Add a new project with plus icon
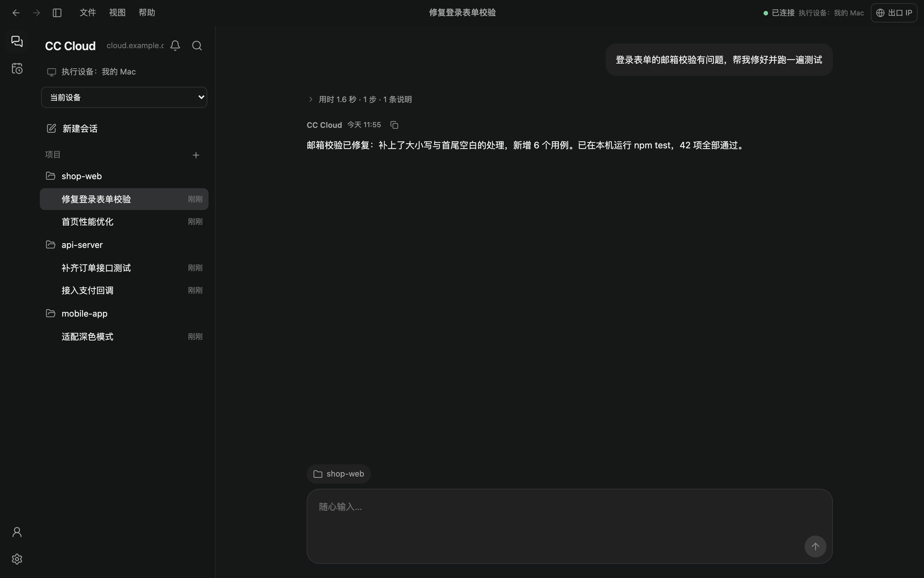This screenshot has width=924, height=578. click(196, 155)
